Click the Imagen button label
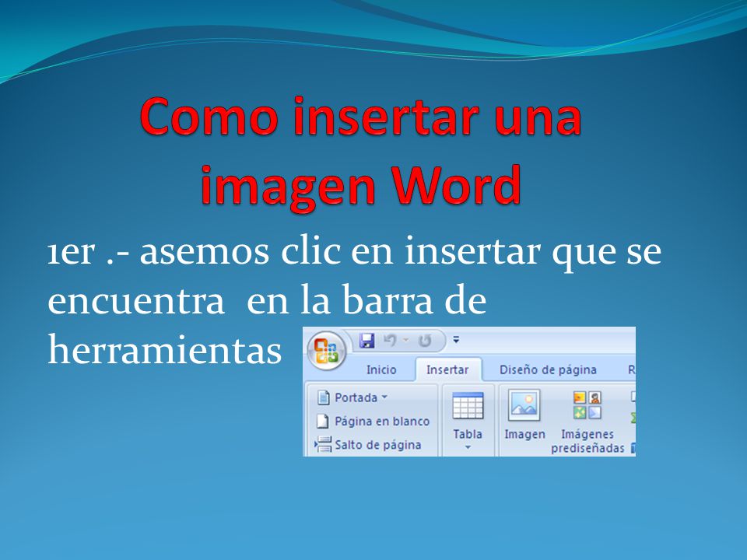Image resolution: width=747 pixels, height=560 pixels. (524, 434)
